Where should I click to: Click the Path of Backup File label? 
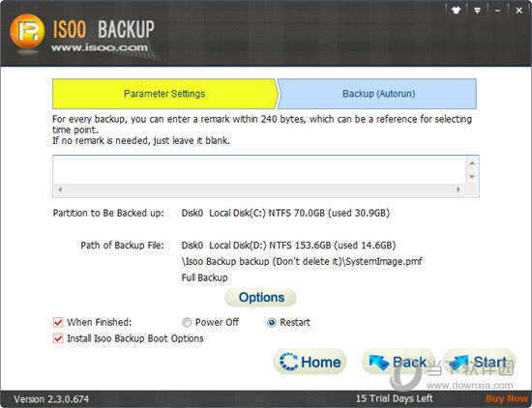[x=122, y=246]
